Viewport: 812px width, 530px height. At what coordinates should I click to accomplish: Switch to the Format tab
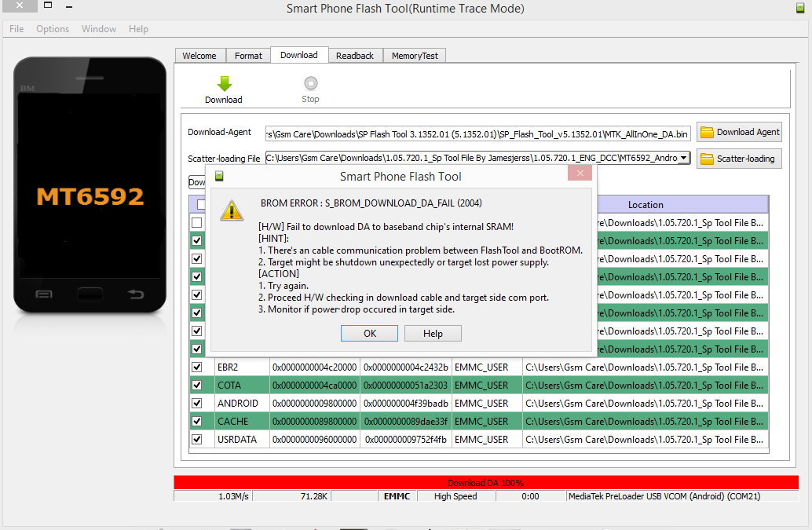[x=248, y=56]
